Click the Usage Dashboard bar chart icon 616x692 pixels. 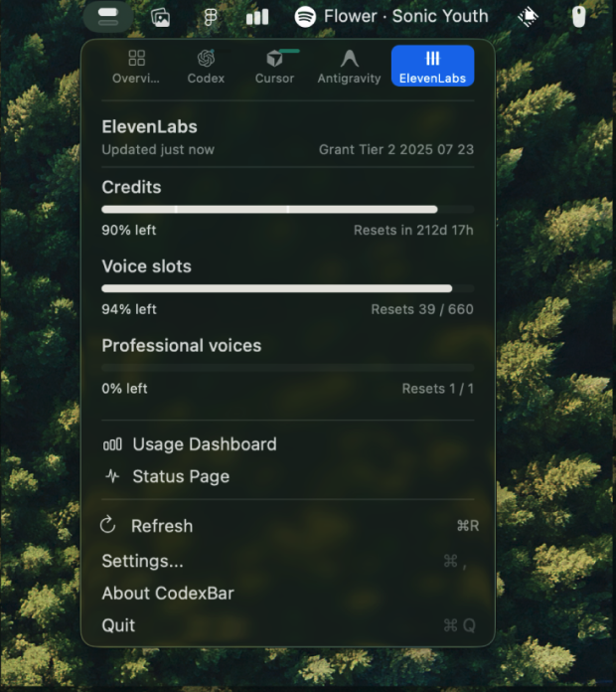(x=112, y=444)
